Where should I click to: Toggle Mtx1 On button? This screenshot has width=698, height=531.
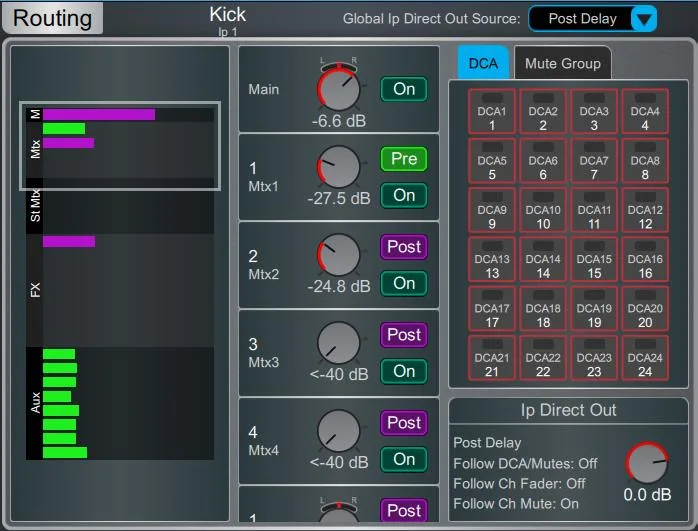point(404,195)
